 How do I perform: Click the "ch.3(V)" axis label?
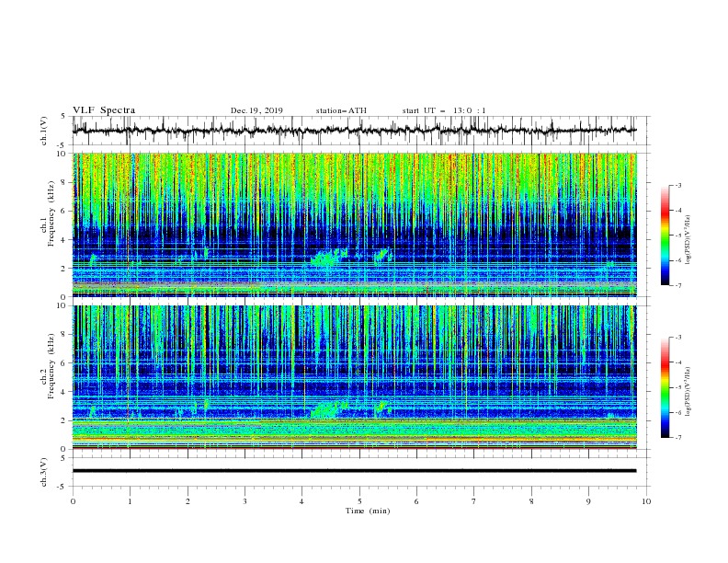point(44,472)
